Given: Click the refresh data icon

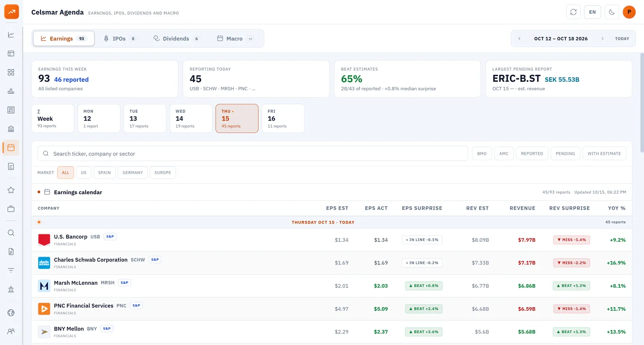Looking at the screenshot, I should point(573,12).
